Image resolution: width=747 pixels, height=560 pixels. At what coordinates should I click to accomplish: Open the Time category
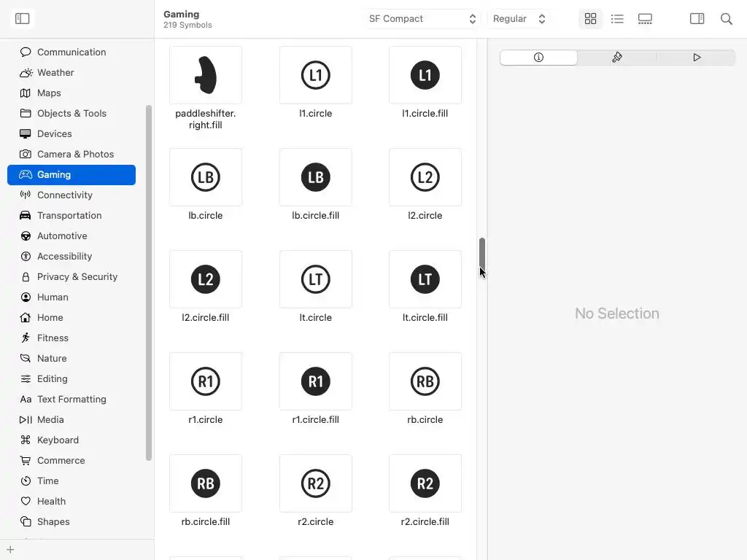(x=71, y=481)
